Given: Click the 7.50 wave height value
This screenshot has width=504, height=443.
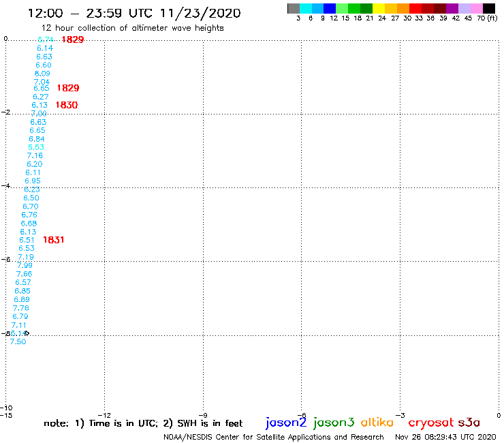Looking at the screenshot, I should click(x=18, y=341).
